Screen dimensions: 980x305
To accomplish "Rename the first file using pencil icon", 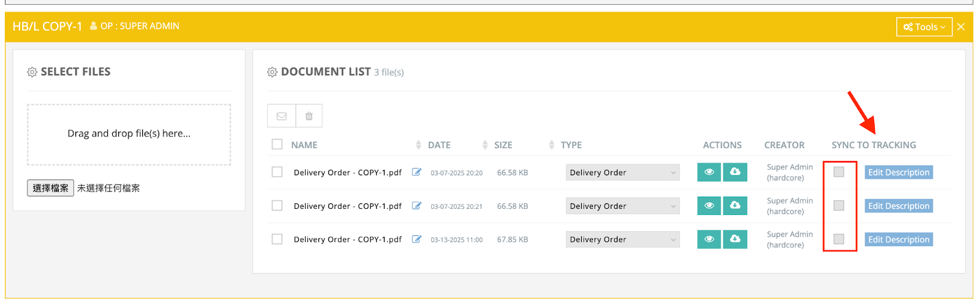I will click(x=417, y=172).
